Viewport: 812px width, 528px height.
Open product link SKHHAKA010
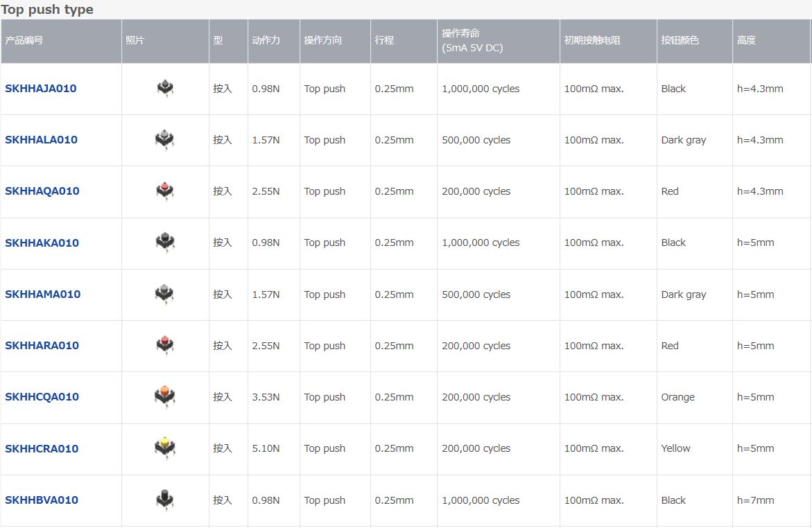click(x=42, y=243)
